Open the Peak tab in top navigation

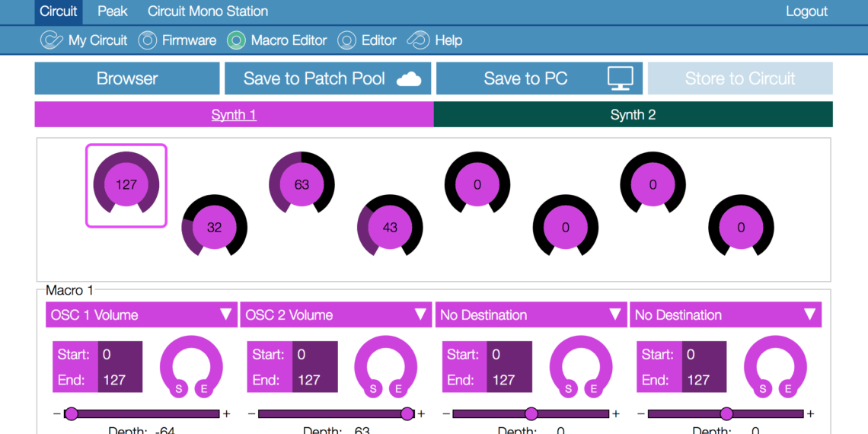(113, 11)
